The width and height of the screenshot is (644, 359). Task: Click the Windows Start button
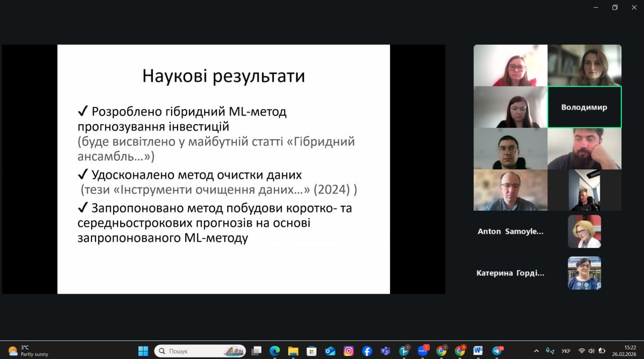pyautogui.click(x=143, y=351)
